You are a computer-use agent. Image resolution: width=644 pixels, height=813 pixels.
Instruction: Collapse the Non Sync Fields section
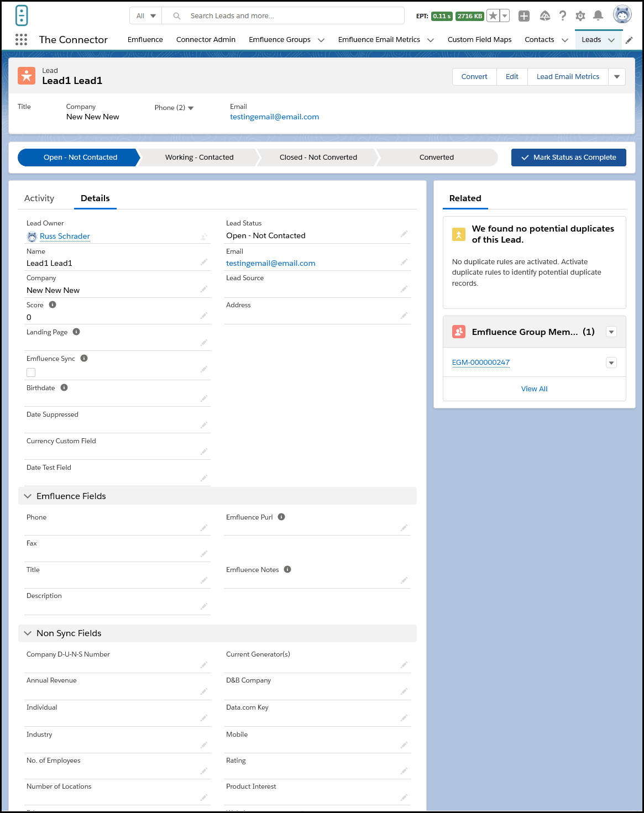[x=28, y=633]
